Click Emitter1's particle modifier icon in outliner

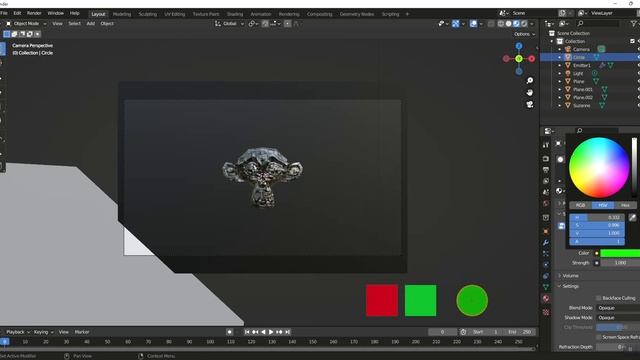click(x=602, y=65)
